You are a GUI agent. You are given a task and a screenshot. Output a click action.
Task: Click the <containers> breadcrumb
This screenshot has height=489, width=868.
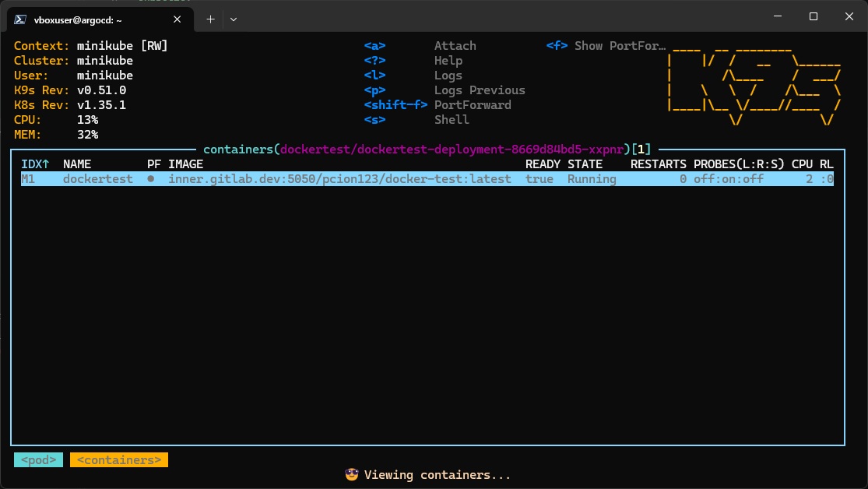point(119,459)
